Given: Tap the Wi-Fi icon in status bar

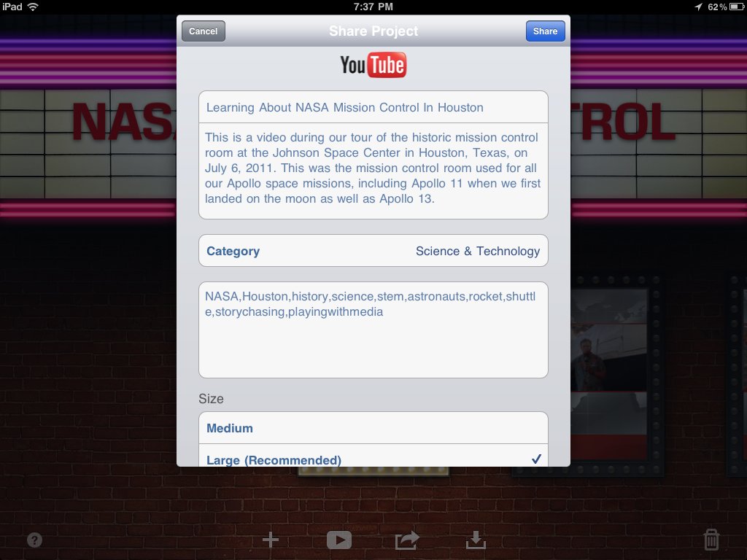Looking at the screenshot, I should pos(33,7).
